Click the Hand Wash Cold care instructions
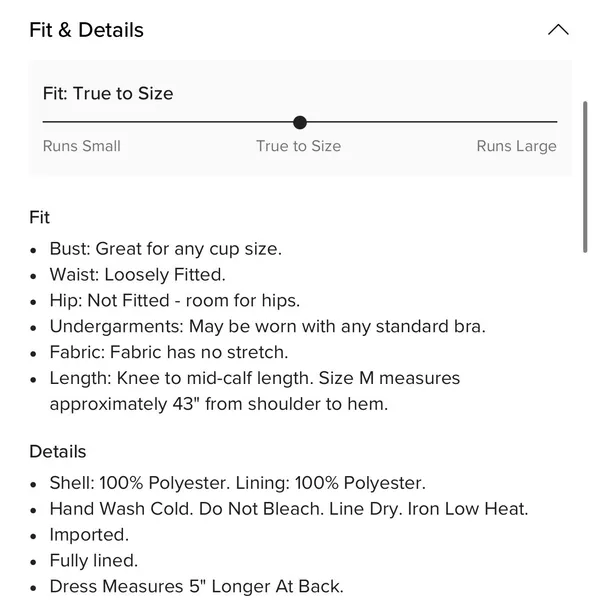Image resolution: width=600 pixels, height=600 pixels. (289, 509)
